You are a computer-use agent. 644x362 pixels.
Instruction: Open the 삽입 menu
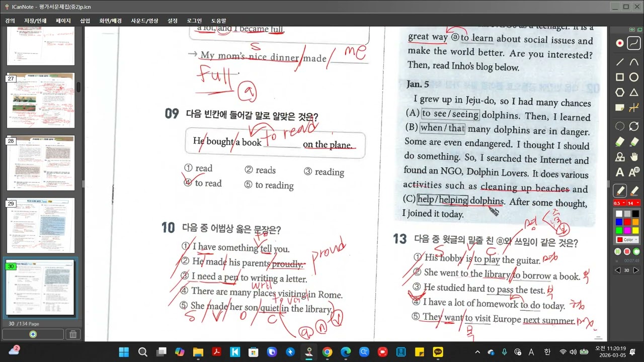tap(85, 21)
